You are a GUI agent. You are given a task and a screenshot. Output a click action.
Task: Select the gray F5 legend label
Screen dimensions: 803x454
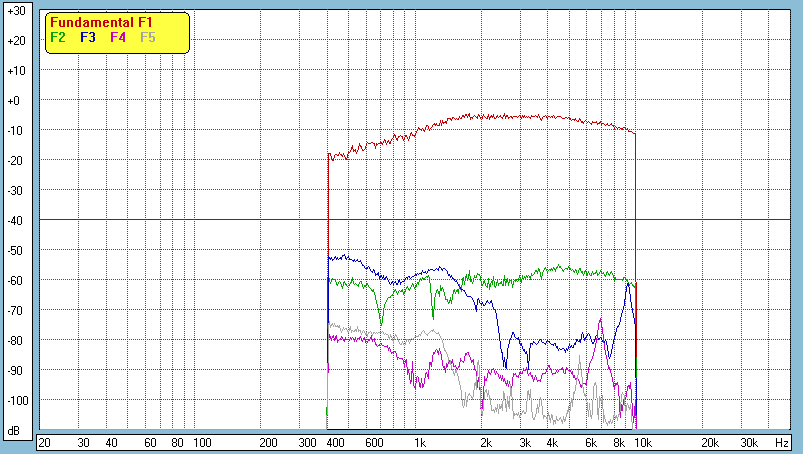click(x=147, y=37)
